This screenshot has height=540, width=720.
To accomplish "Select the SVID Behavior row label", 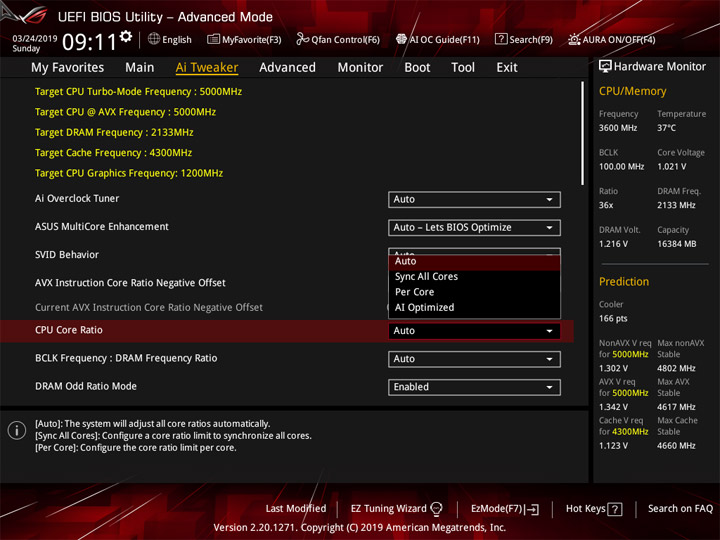I will click(x=67, y=255).
